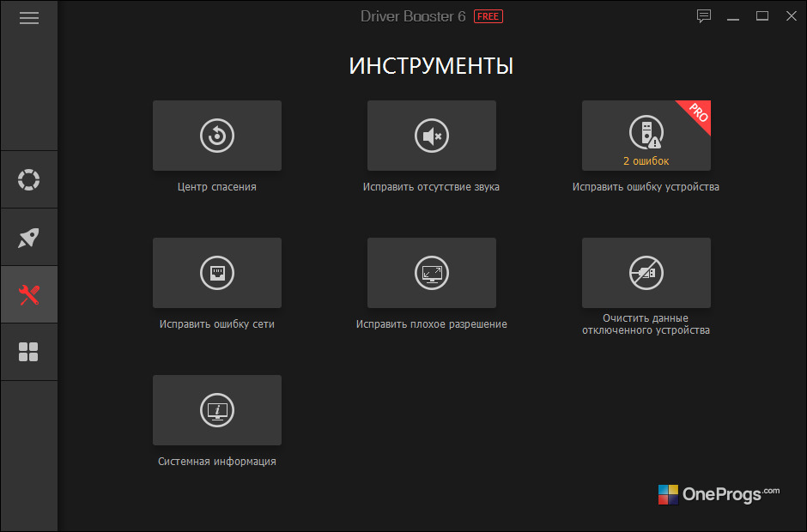Click the network port icon tile
Image resolution: width=807 pixels, height=532 pixels.
(217, 273)
